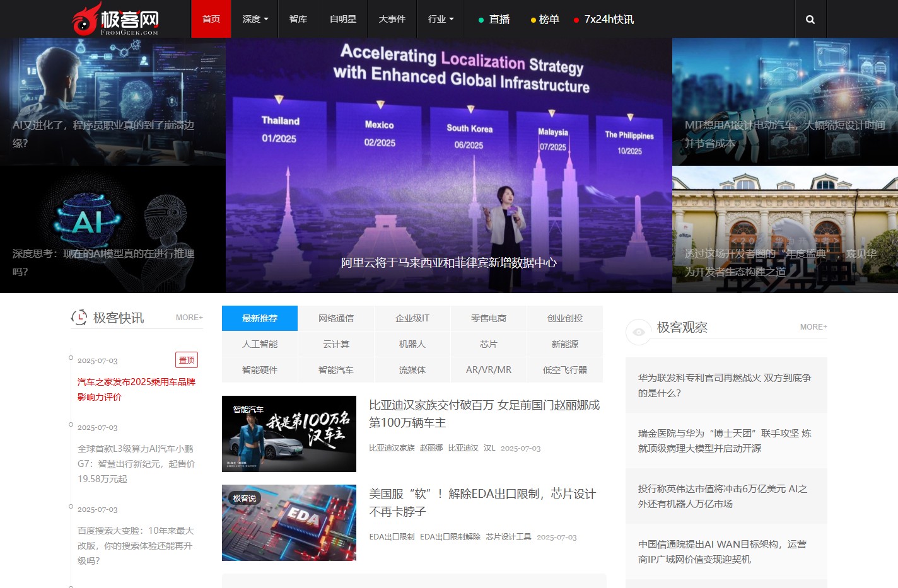Click the 智能汽车 label on thumbnail

coord(248,410)
